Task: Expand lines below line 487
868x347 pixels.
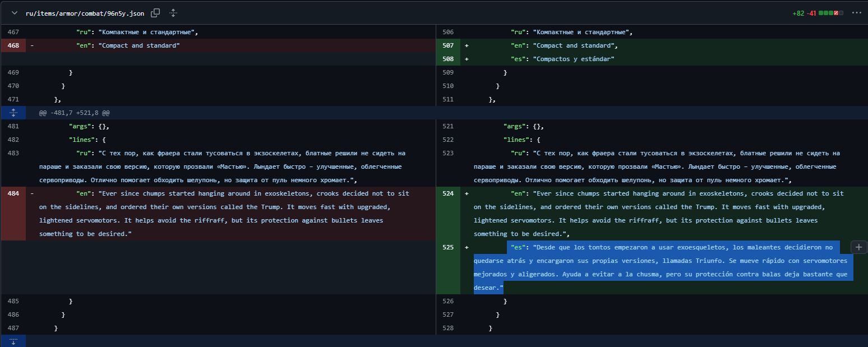Action: point(13,341)
